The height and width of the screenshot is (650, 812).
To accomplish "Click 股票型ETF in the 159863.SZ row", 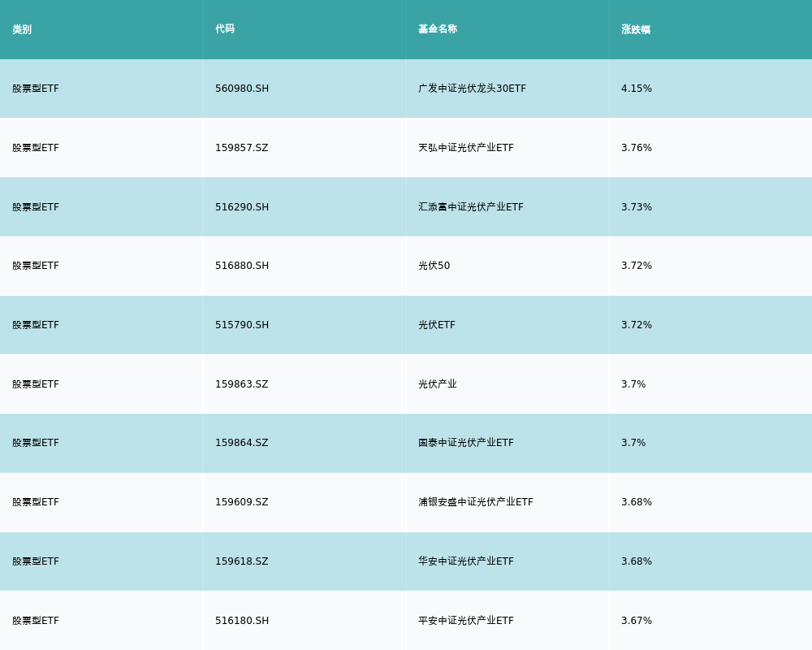I will 36,384.
